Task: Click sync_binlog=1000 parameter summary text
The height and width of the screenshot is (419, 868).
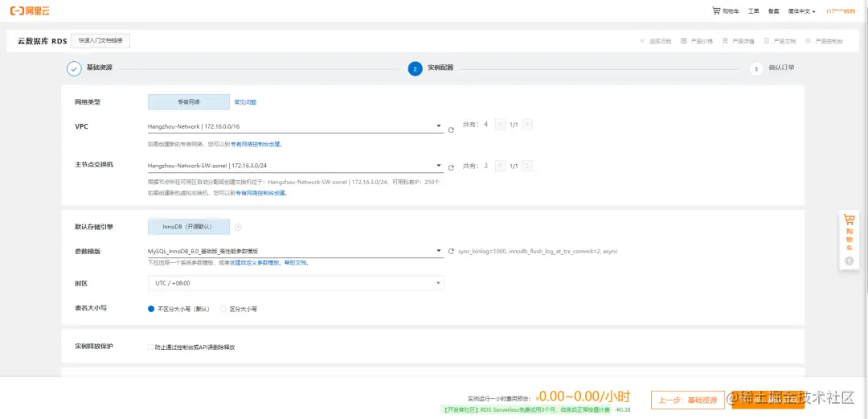Action: click(538, 251)
